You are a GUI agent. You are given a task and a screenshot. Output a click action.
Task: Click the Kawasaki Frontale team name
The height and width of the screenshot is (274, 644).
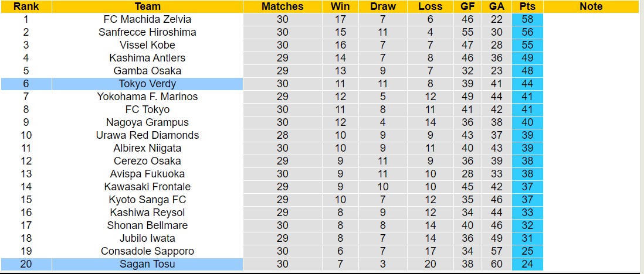point(147,187)
